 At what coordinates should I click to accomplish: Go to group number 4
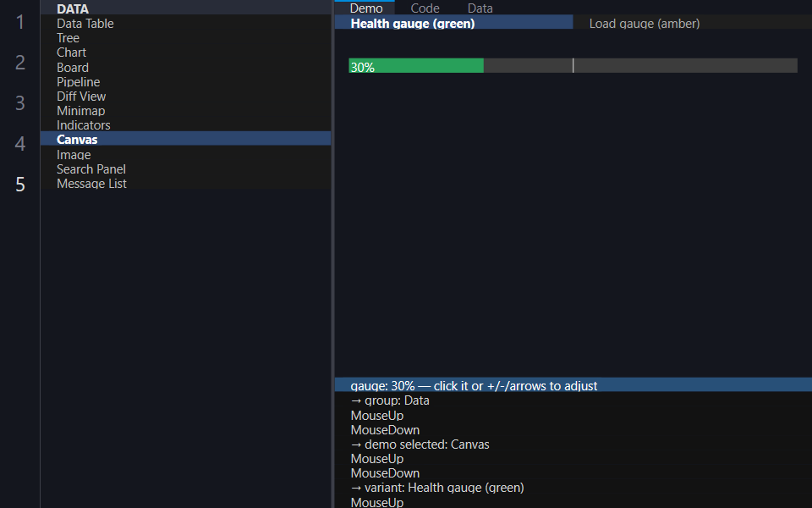19,143
